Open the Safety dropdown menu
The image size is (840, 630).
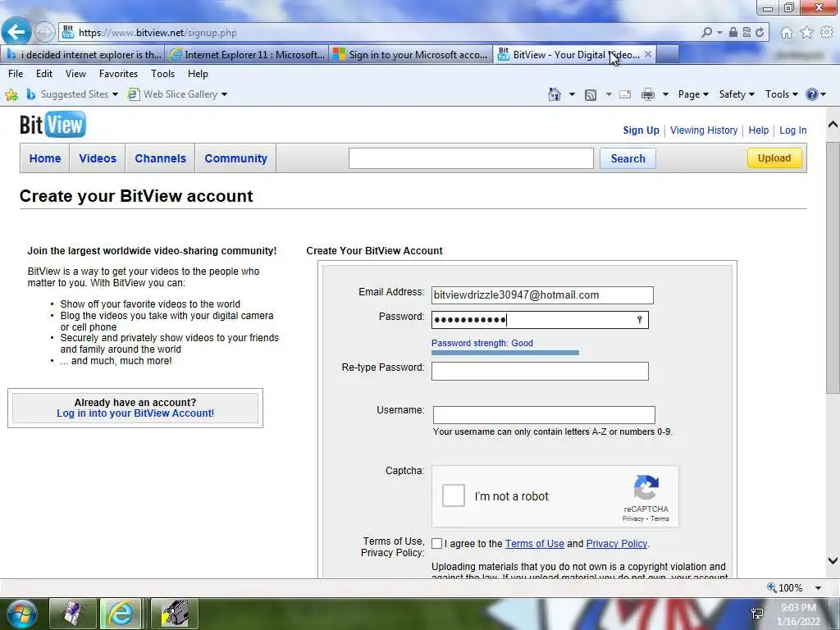737,94
